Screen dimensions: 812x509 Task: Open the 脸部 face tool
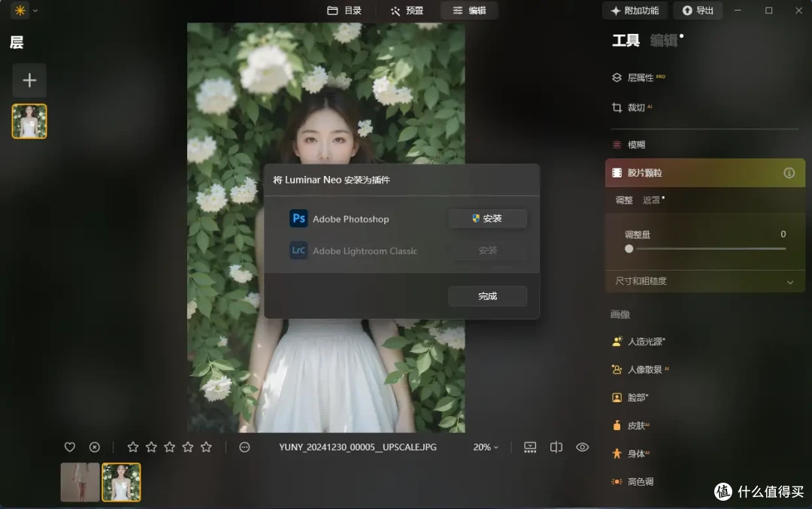[x=630, y=398]
